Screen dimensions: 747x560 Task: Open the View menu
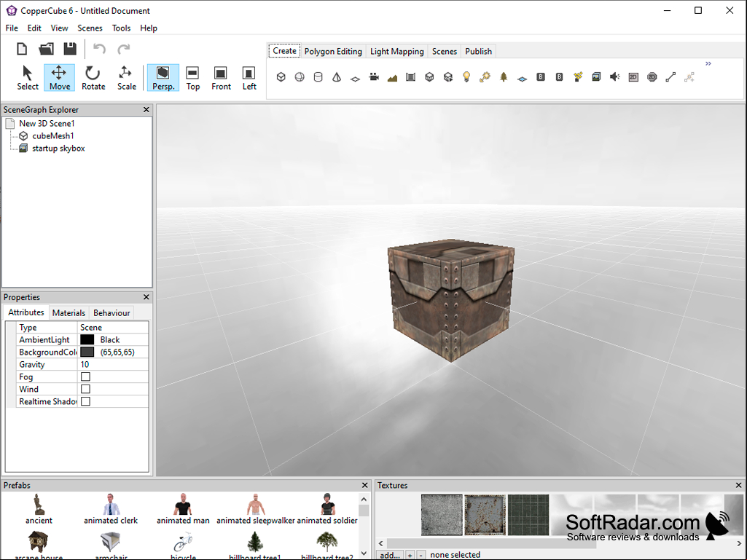click(x=60, y=28)
